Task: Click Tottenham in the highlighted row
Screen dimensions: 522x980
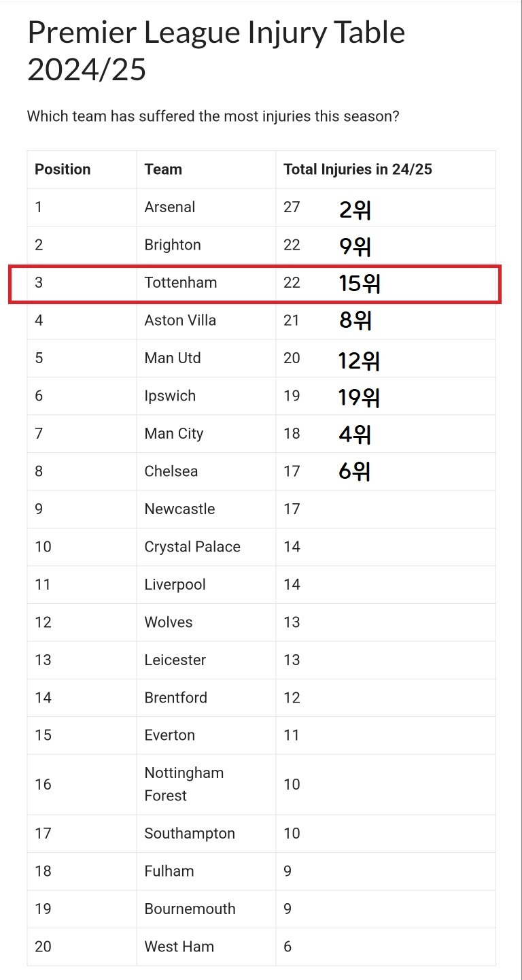Action: coord(181,282)
